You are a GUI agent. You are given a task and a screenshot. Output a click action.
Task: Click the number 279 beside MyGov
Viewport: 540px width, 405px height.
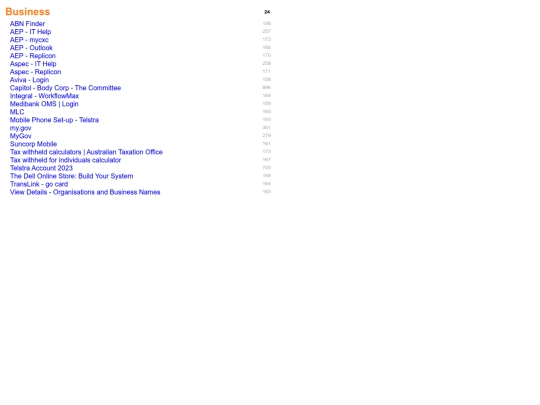click(x=267, y=136)
